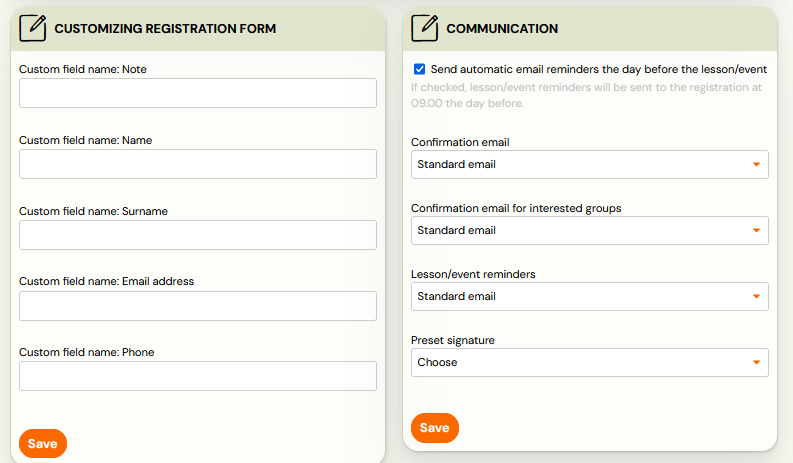This screenshot has height=463, width=793.
Task: Open the Lesson/event reminders dropdown
Action: (x=590, y=297)
